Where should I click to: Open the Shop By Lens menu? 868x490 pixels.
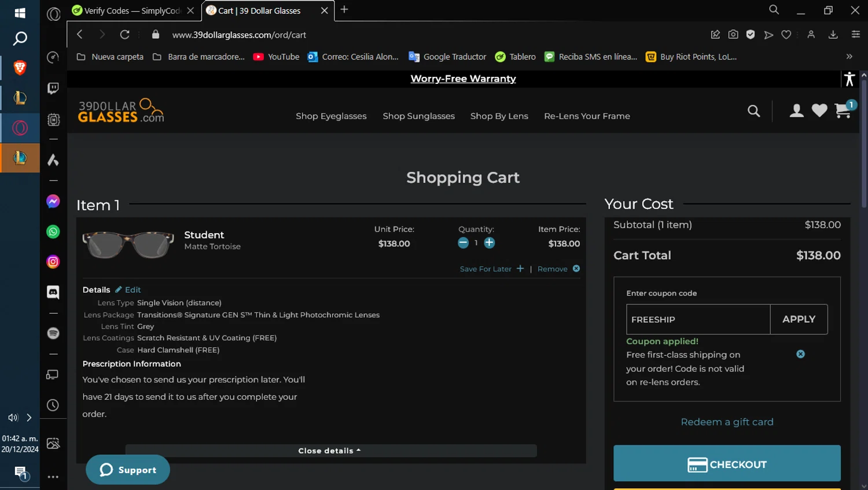pyautogui.click(x=499, y=116)
